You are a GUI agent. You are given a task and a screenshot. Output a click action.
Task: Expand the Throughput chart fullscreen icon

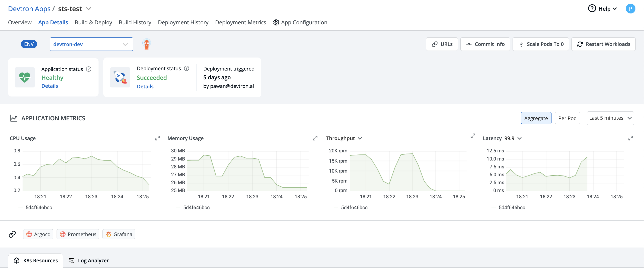click(x=472, y=136)
